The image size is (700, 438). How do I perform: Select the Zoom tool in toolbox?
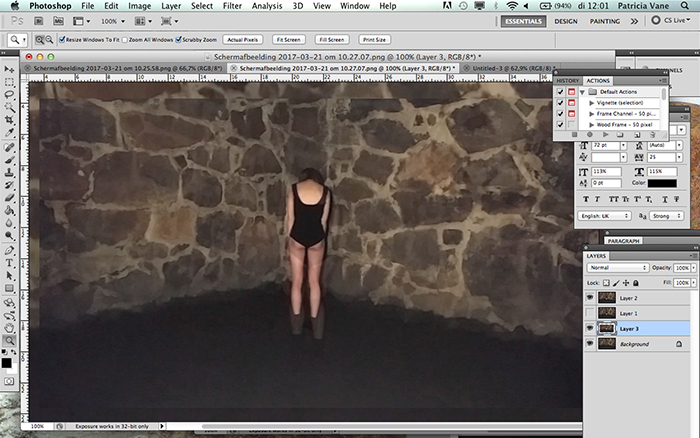click(x=9, y=341)
